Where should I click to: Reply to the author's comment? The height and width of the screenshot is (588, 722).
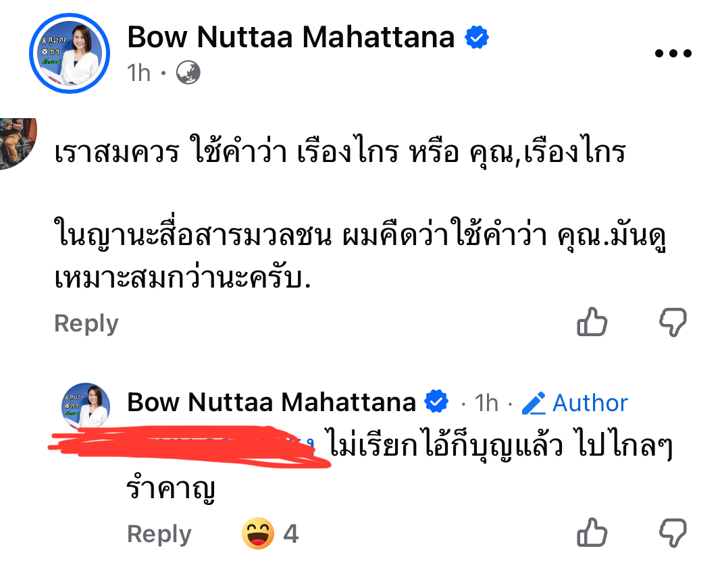click(x=159, y=535)
